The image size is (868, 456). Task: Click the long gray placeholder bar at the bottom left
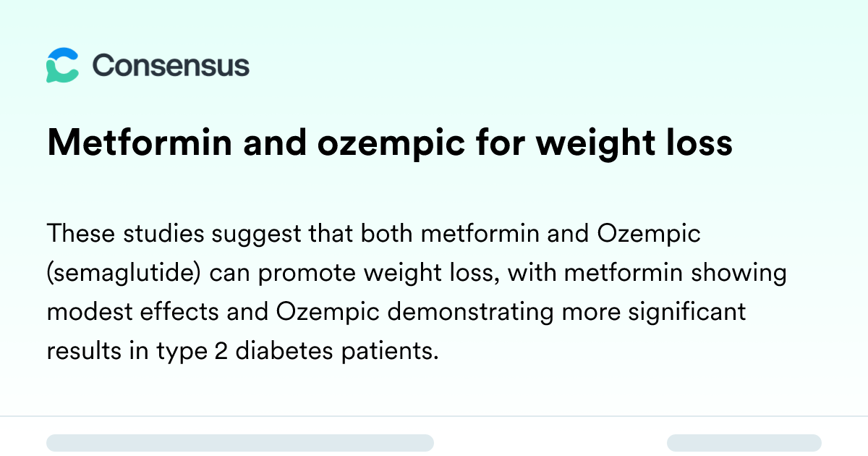click(x=240, y=443)
